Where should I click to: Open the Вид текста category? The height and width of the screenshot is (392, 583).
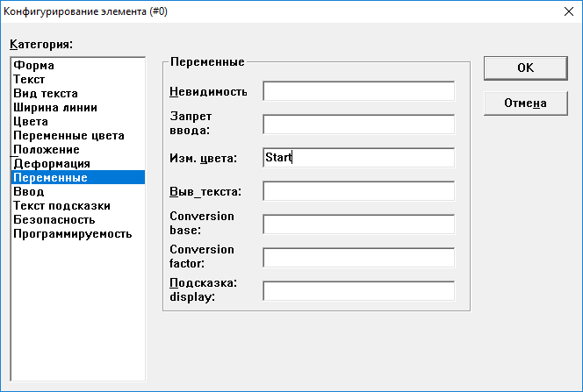click(46, 94)
